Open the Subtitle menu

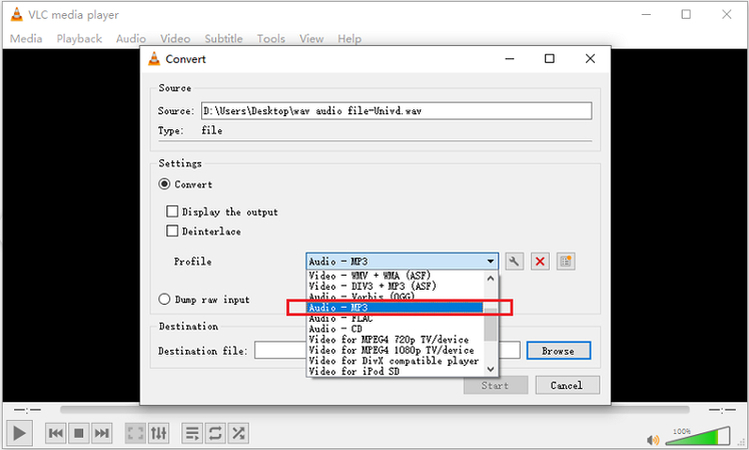(x=224, y=39)
